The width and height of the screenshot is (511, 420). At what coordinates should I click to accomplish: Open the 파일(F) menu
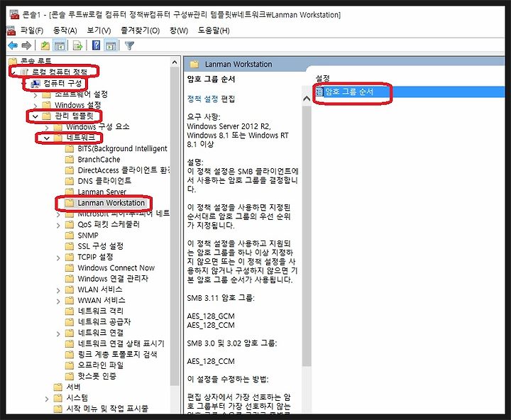(x=32, y=31)
